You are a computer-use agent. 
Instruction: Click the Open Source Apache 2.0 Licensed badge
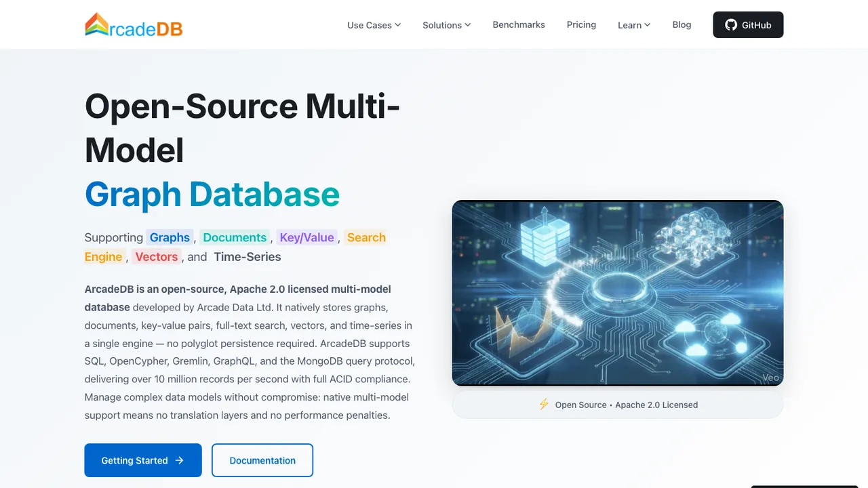[618, 405]
